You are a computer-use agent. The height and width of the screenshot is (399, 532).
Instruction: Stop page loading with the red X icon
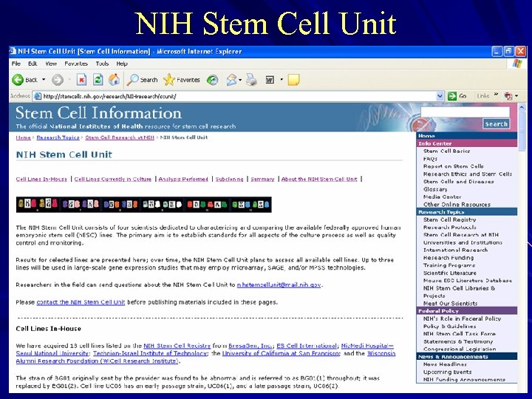[81, 80]
